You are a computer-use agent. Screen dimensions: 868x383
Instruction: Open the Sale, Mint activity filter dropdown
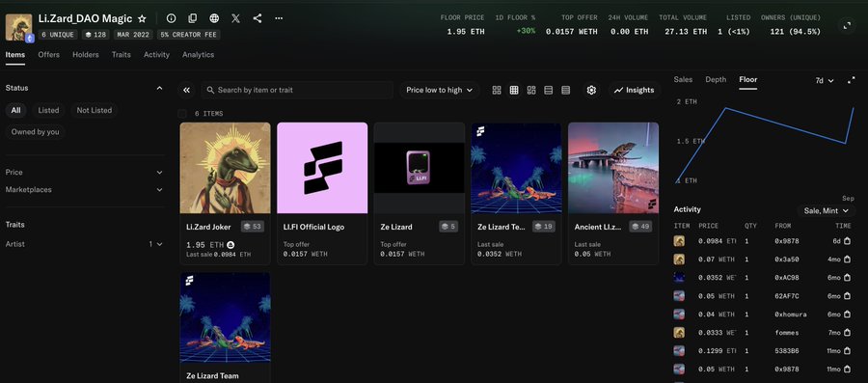point(826,210)
